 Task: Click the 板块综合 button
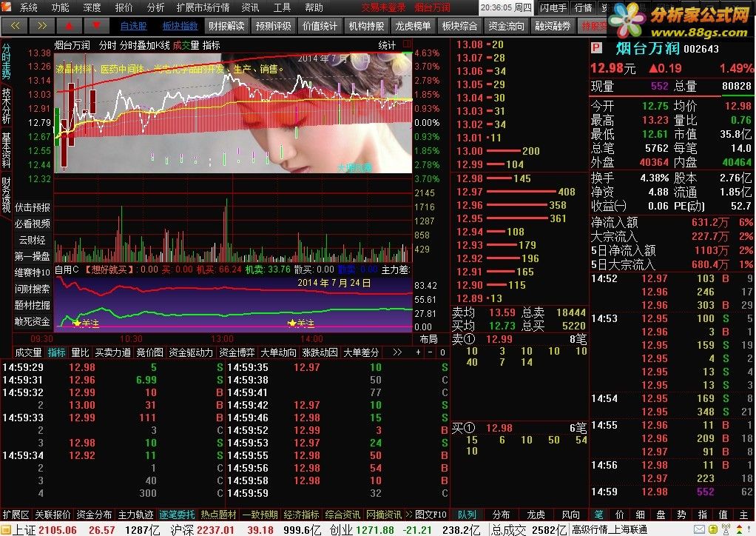pyautogui.click(x=460, y=26)
